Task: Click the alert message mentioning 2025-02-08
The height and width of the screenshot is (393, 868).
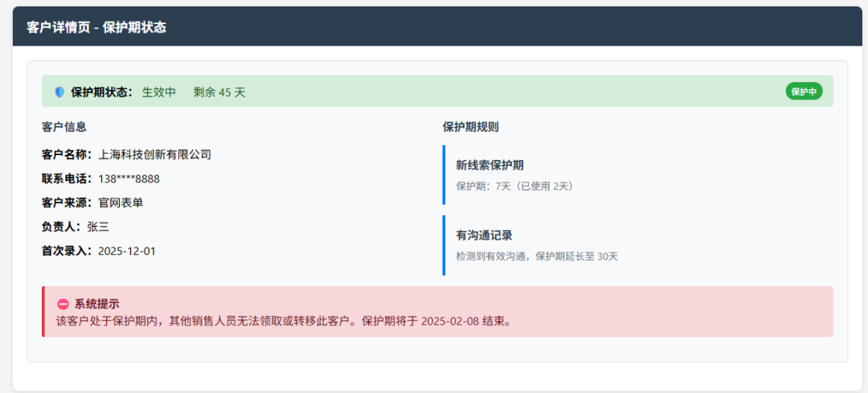Action: (x=284, y=321)
